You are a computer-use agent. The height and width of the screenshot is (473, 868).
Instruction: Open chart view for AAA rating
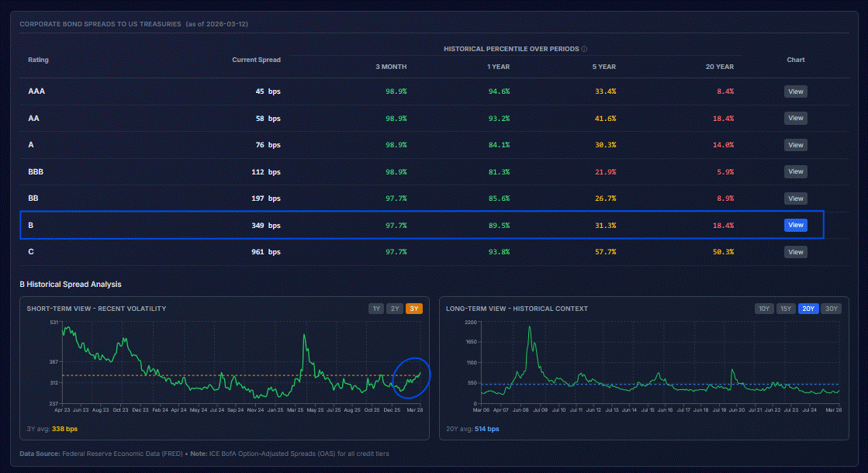pyautogui.click(x=795, y=91)
